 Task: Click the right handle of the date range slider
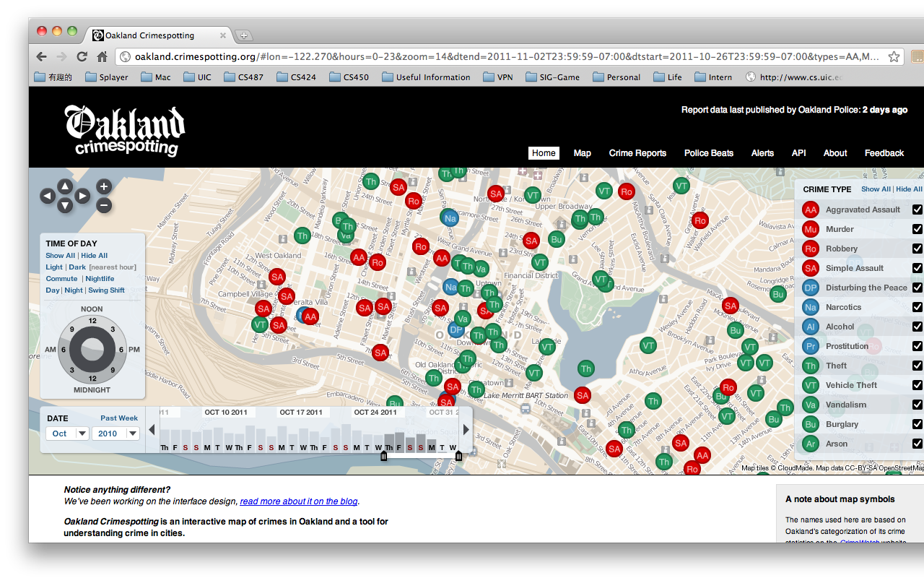pyautogui.click(x=458, y=455)
